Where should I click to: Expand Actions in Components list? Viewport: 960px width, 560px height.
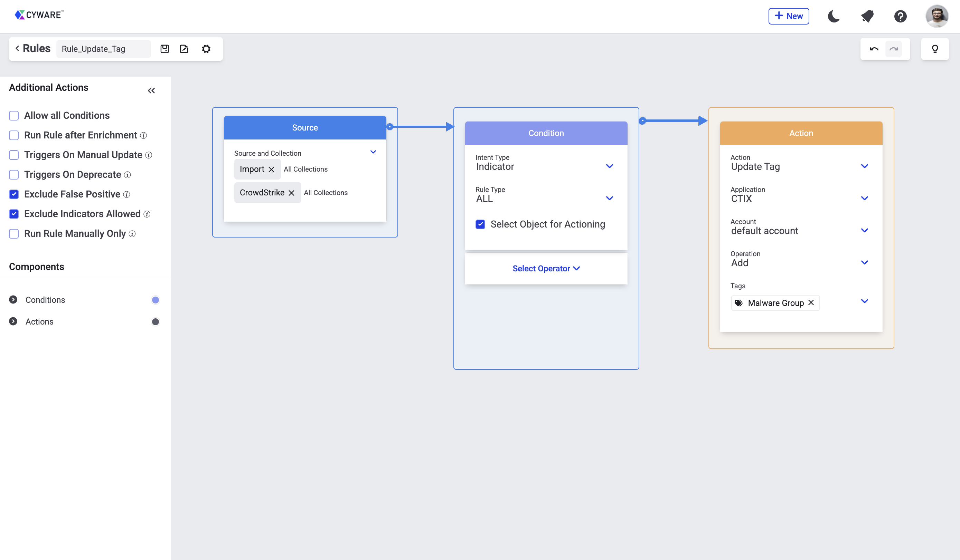point(13,321)
